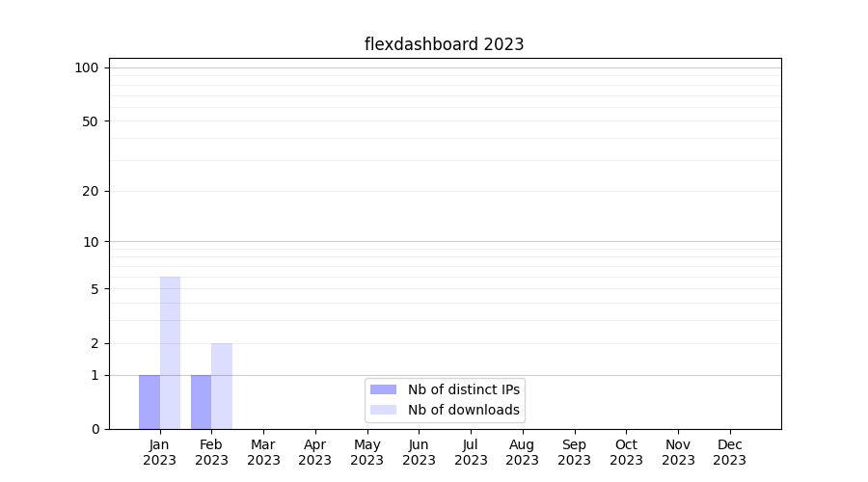868x482 pixels.
Task: Click the February distinct IPs bar
Action: click(x=201, y=402)
